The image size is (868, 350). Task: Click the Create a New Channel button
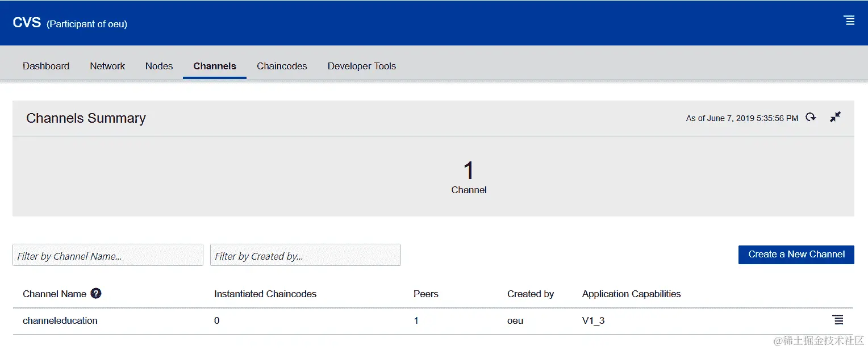click(796, 255)
